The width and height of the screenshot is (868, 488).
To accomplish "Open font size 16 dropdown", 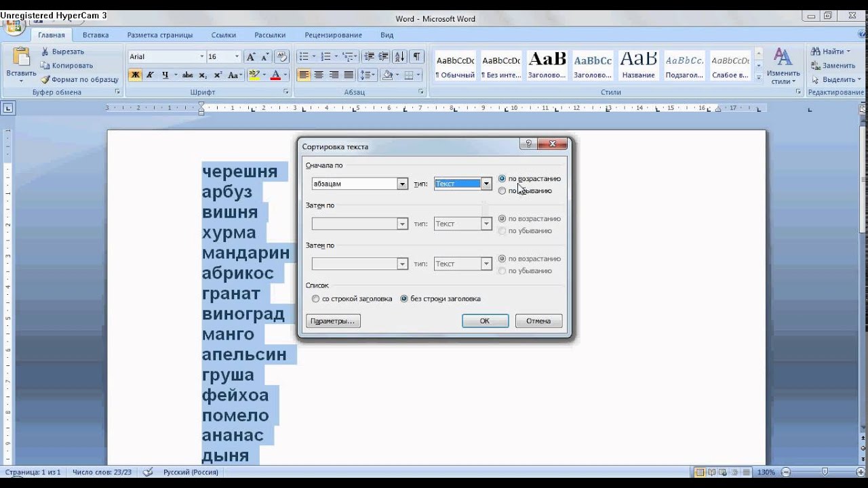I will (237, 57).
